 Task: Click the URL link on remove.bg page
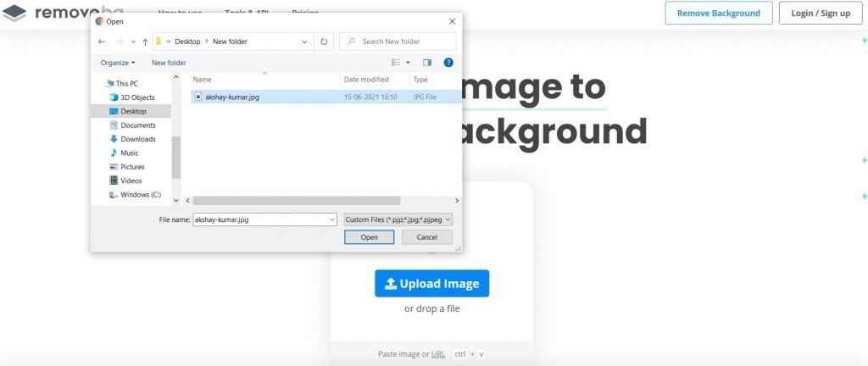(x=438, y=354)
